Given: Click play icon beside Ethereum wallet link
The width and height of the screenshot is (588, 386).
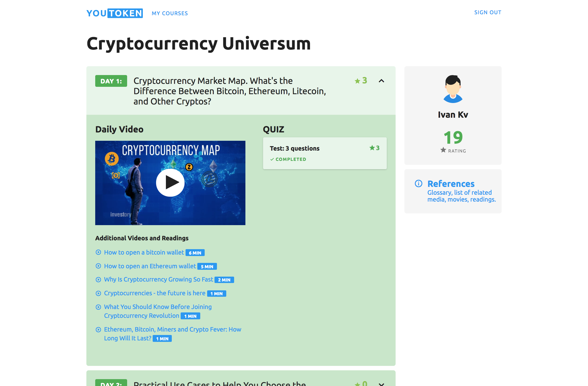Looking at the screenshot, I should [x=98, y=266].
